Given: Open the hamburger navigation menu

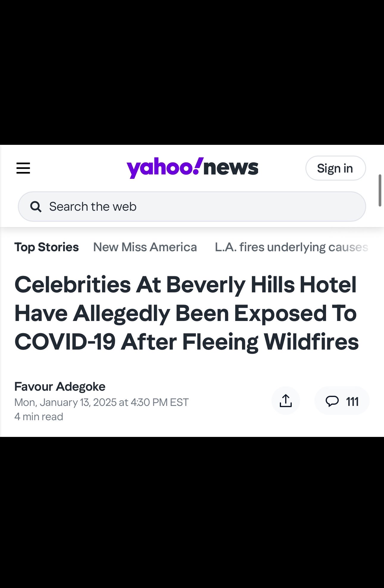Looking at the screenshot, I should pos(23,168).
